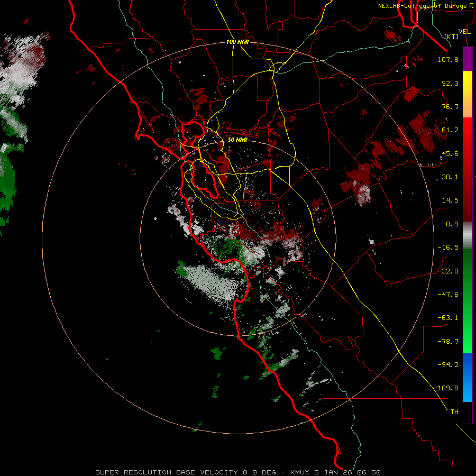Select the -94.2 legend value
The width and height of the screenshot is (476, 476).
pyautogui.click(x=448, y=365)
